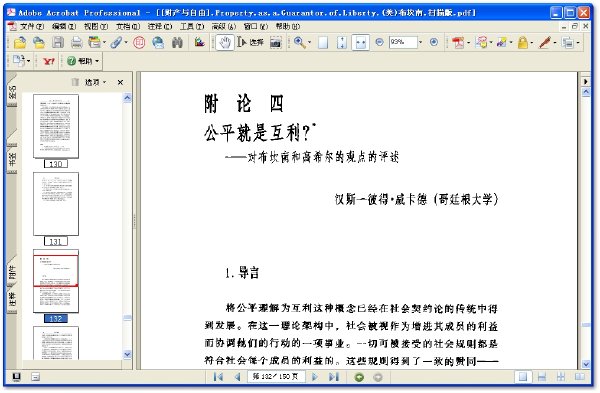Viewport: 600px width, 393px height.
Task: Toggle Fit Page view
Action: pyautogui.click(x=342, y=42)
